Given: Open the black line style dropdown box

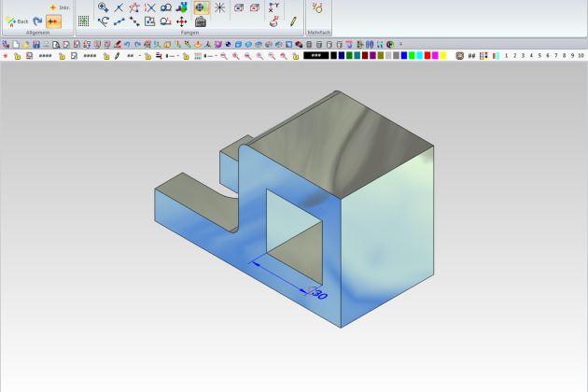Looking at the screenshot, I should [315, 56].
